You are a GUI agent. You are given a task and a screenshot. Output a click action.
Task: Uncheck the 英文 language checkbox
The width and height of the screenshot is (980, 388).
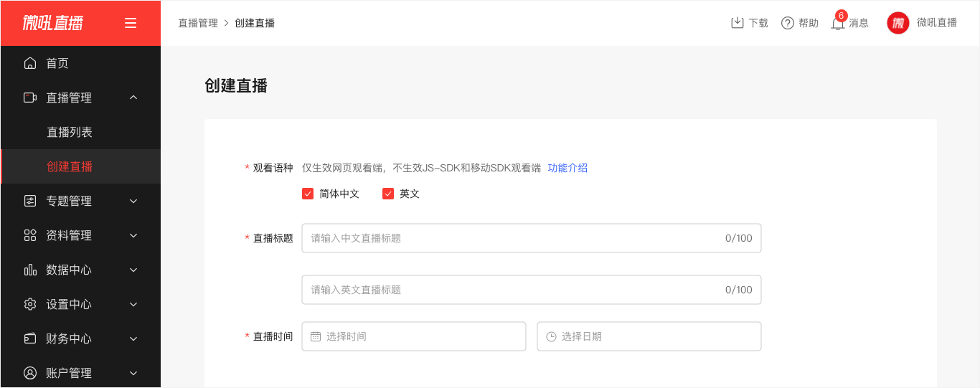(x=388, y=194)
